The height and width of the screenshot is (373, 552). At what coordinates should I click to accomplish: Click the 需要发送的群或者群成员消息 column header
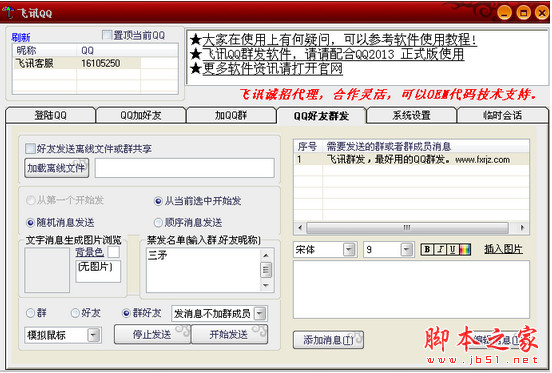click(425, 146)
